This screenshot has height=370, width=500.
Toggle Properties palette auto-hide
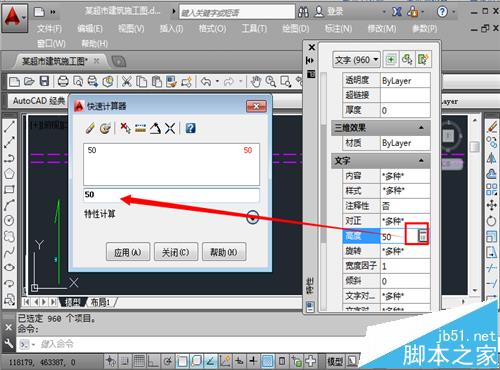tap(310, 60)
